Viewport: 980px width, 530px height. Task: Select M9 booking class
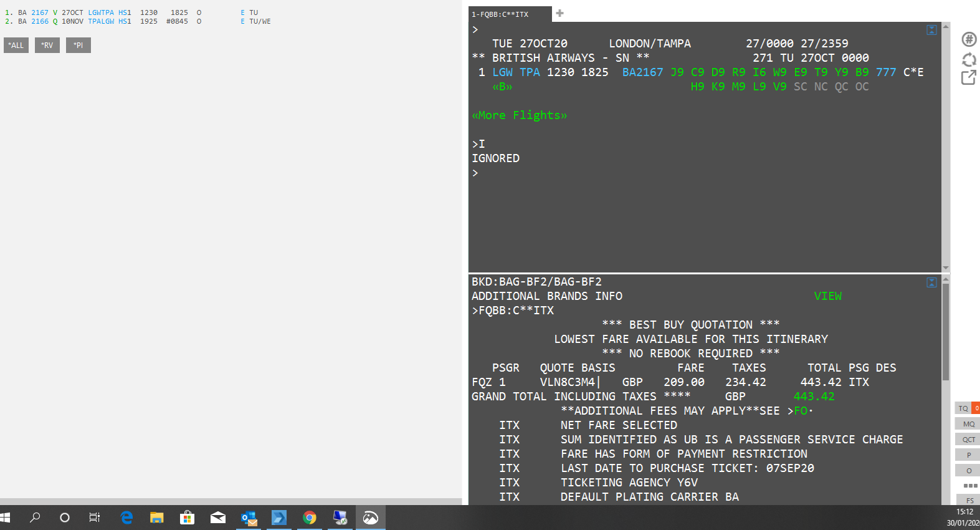click(739, 87)
